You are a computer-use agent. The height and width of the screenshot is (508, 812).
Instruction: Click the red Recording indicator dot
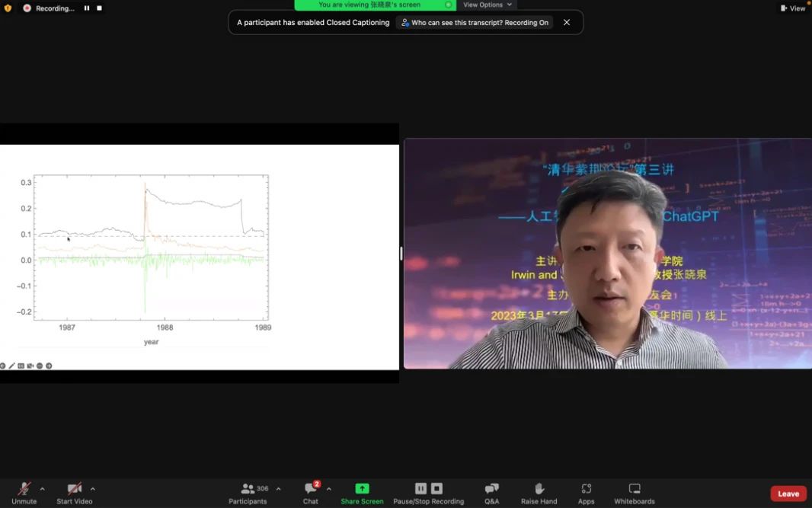27,8
